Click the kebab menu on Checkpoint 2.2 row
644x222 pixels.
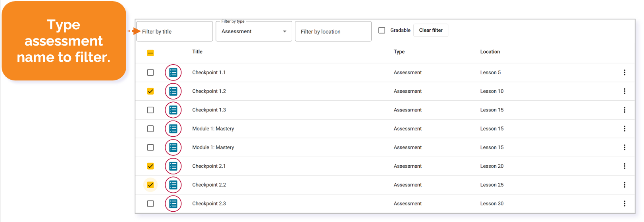(x=624, y=185)
